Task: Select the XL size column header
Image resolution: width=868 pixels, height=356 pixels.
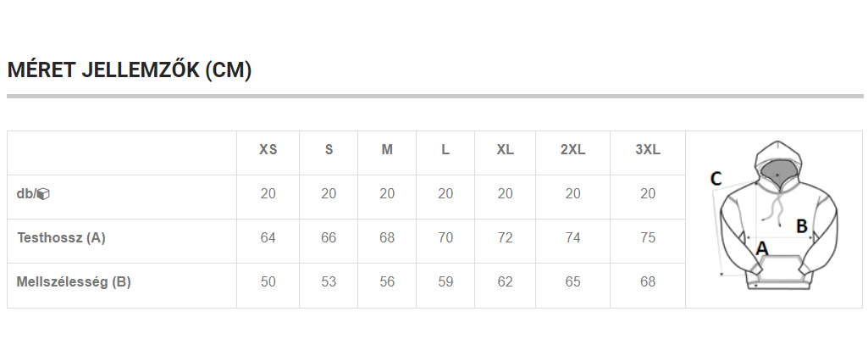Action: (505, 150)
